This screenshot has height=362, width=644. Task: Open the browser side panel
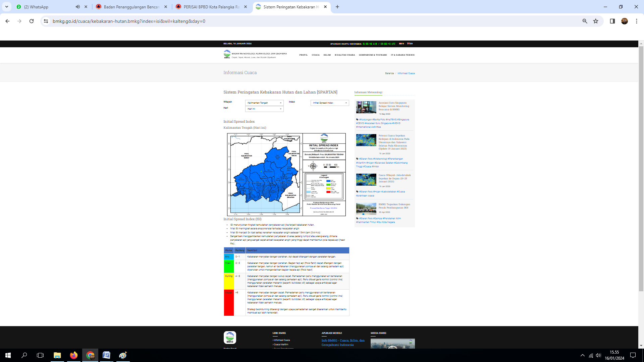pyautogui.click(x=612, y=21)
